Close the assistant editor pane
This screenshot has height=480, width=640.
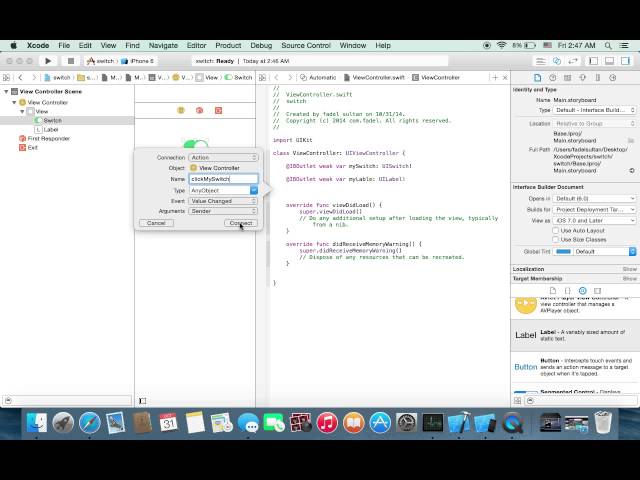click(x=505, y=78)
